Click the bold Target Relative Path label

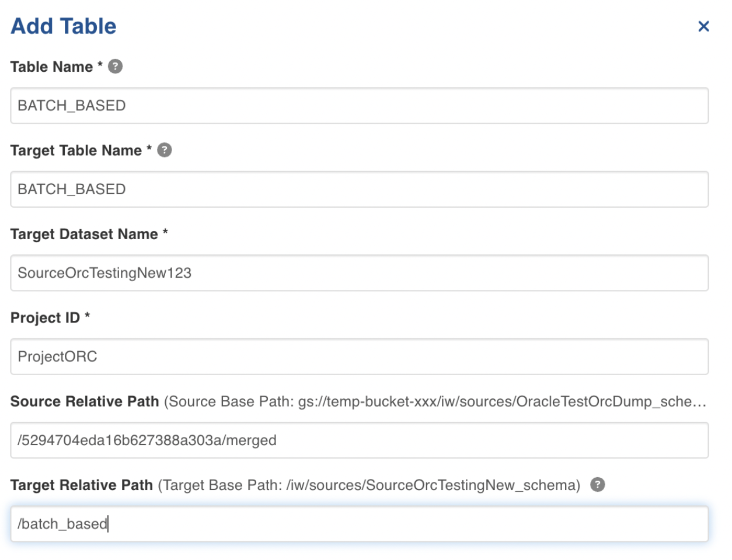tap(82, 485)
